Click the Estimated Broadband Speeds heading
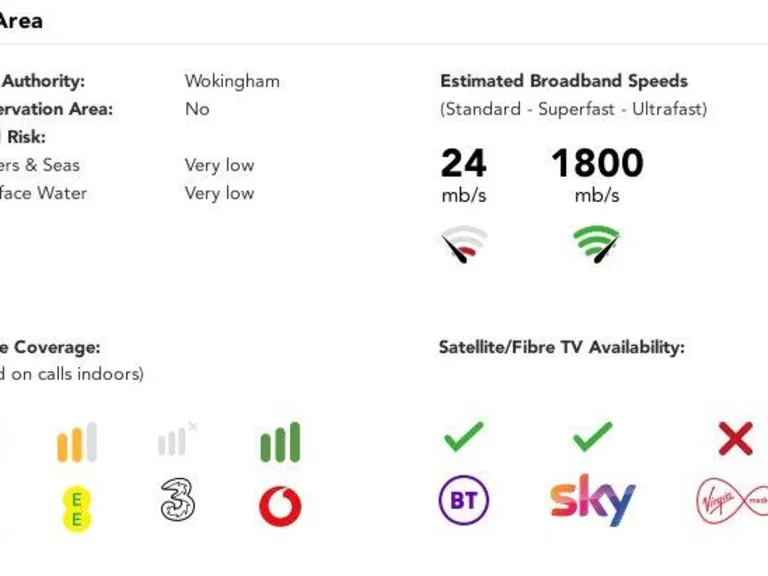The height and width of the screenshot is (576, 768). click(564, 81)
